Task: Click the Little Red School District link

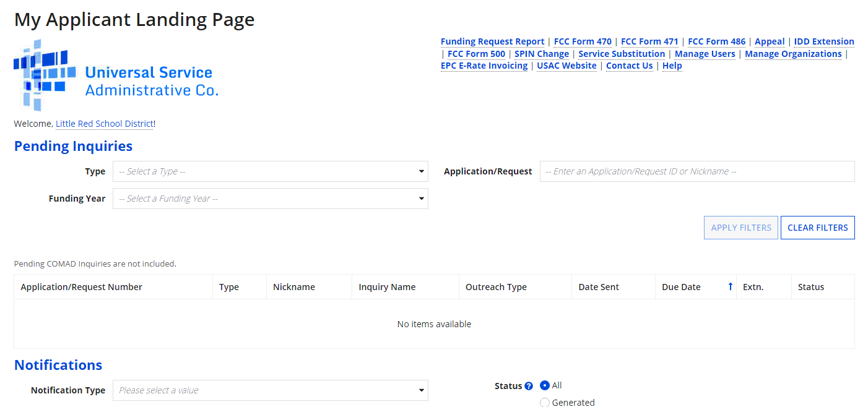Action: click(104, 124)
